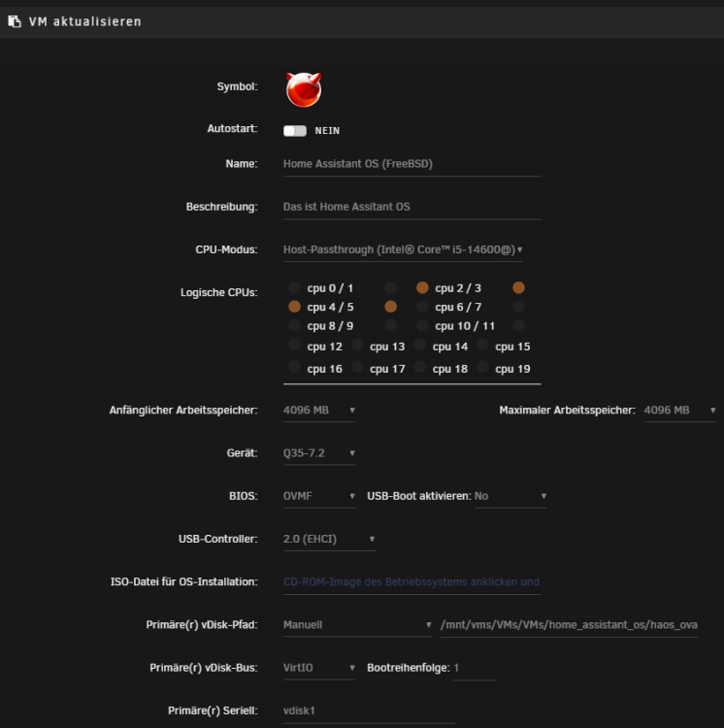724x728 pixels.
Task: Open the USB-Boot aktivieren dropdown
Action: [510, 496]
